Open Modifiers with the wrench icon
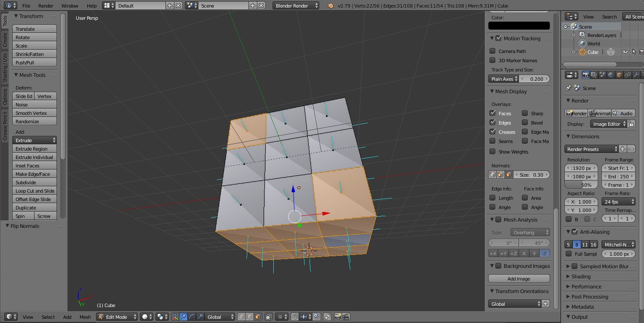Viewport: 644px width, 323px height. tap(636, 76)
